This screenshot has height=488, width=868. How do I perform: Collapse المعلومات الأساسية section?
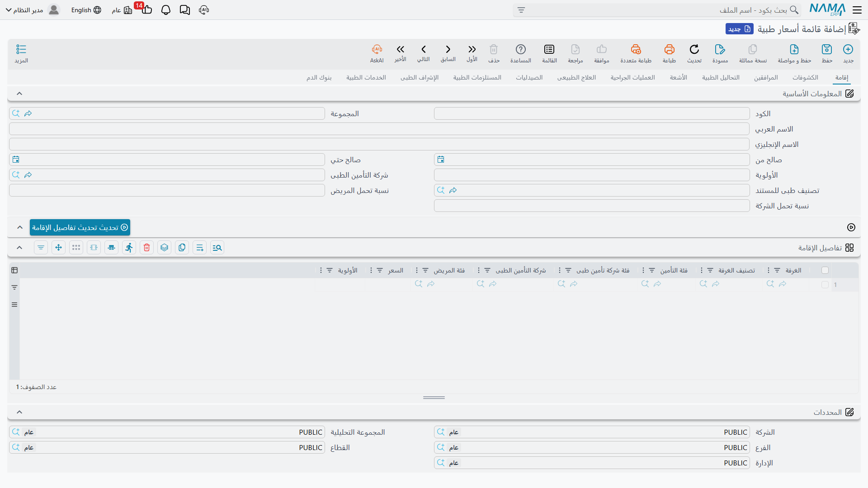pos(19,94)
